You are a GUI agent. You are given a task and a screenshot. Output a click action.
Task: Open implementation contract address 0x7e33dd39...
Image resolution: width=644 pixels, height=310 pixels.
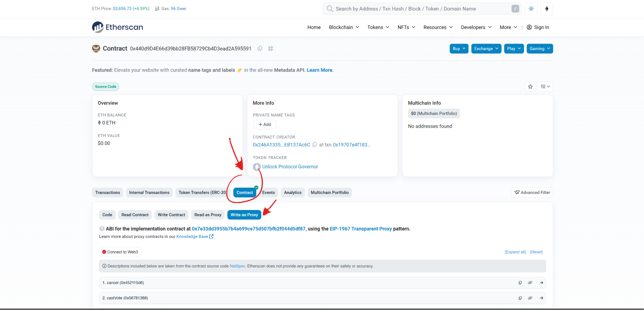pyautogui.click(x=248, y=229)
